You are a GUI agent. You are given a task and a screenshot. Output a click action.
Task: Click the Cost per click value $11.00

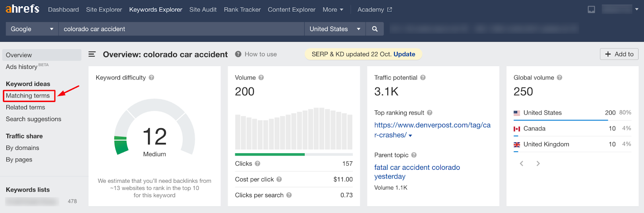(343, 179)
